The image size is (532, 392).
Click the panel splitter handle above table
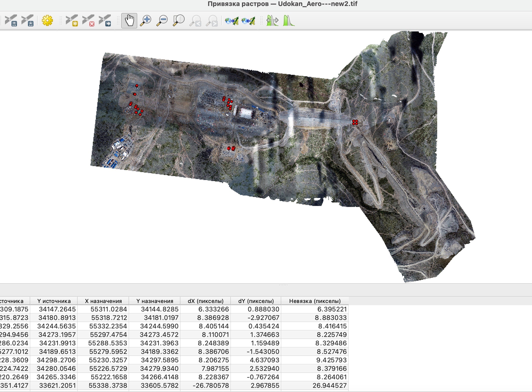(283, 285)
